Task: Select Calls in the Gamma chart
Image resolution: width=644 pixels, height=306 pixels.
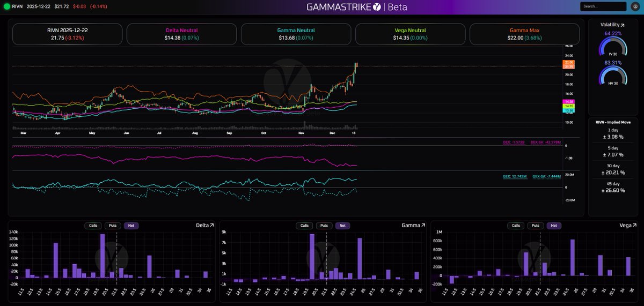Action: [x=304, y=226]
